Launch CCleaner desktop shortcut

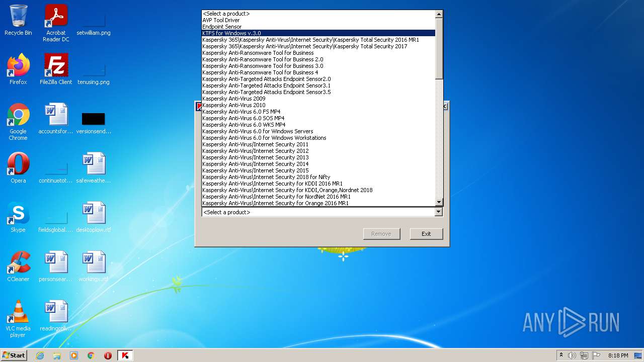point(18,266)
